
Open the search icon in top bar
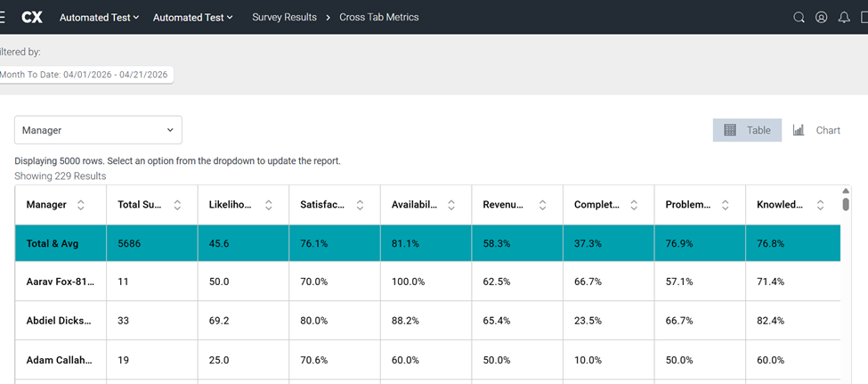[x=799, y=17]
